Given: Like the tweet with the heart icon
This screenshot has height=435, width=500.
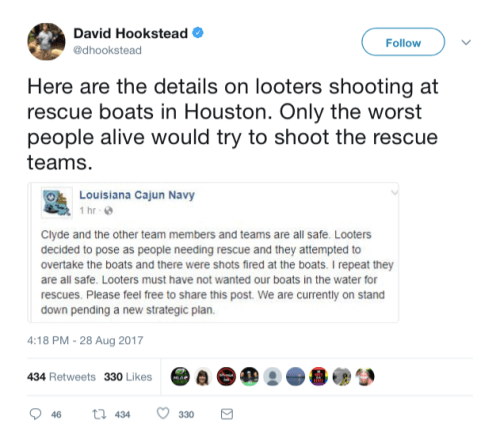Looking at the screenshot, I should point(163,414).
